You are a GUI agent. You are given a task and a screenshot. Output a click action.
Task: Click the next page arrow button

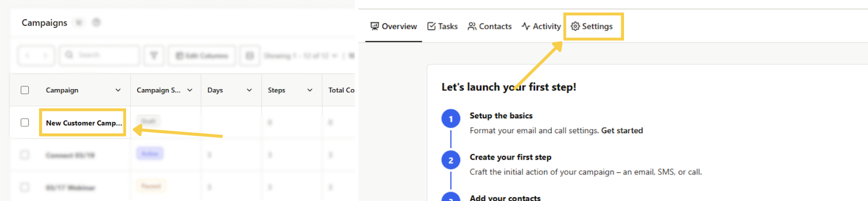[x=46, y=55]
